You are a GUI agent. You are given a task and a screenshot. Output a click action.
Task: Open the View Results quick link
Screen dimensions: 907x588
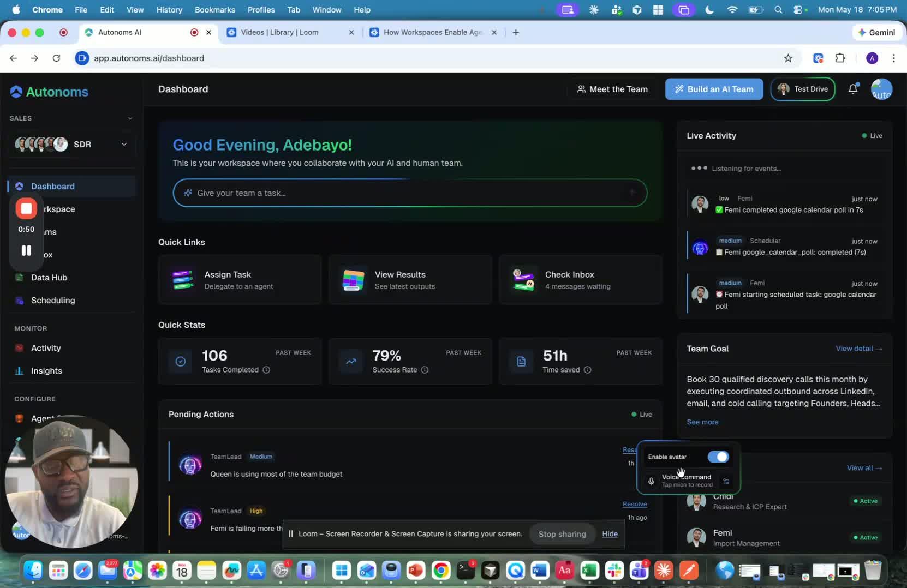[410, 280]
